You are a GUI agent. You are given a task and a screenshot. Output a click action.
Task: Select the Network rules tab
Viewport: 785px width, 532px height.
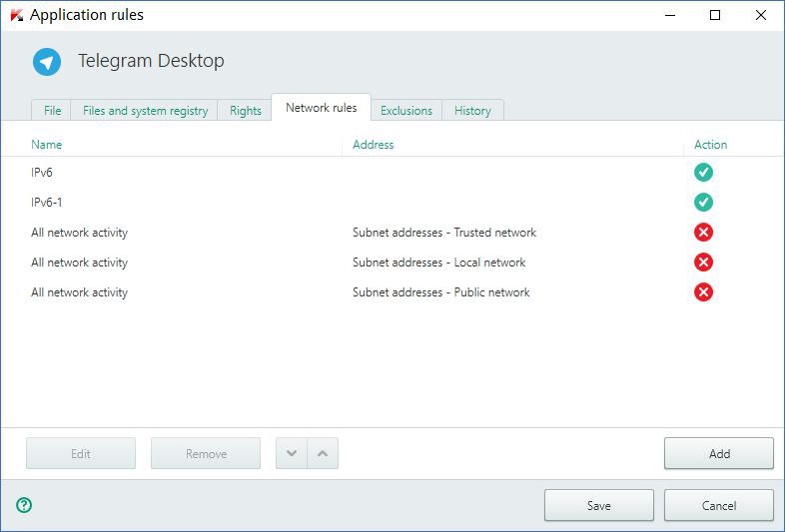click(321, 108)
